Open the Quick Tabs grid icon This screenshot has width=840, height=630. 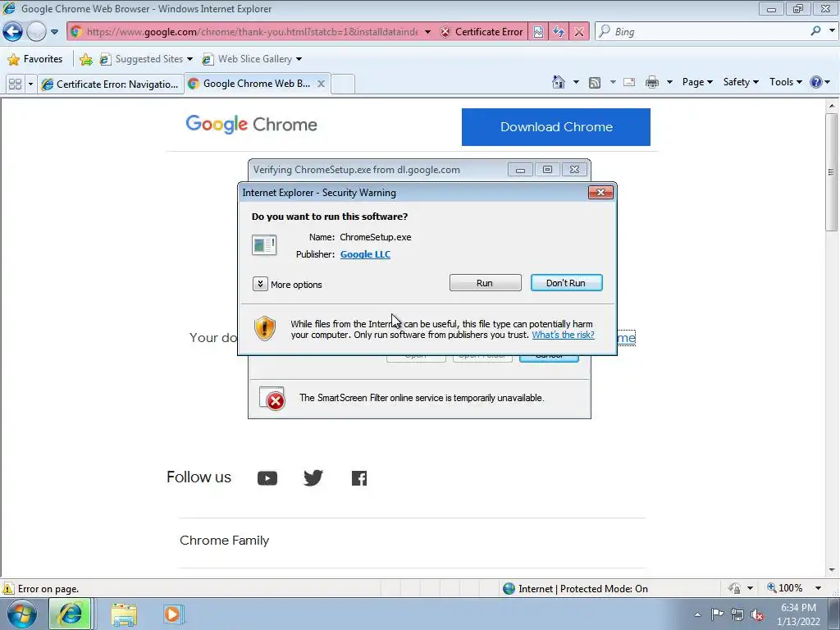[x=16, y=84]
